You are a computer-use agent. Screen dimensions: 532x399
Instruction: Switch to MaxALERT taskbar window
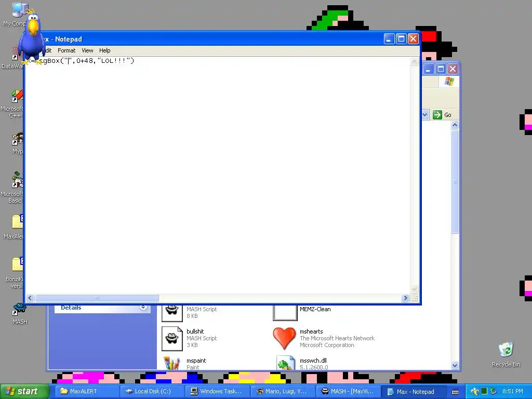point(87,391)
